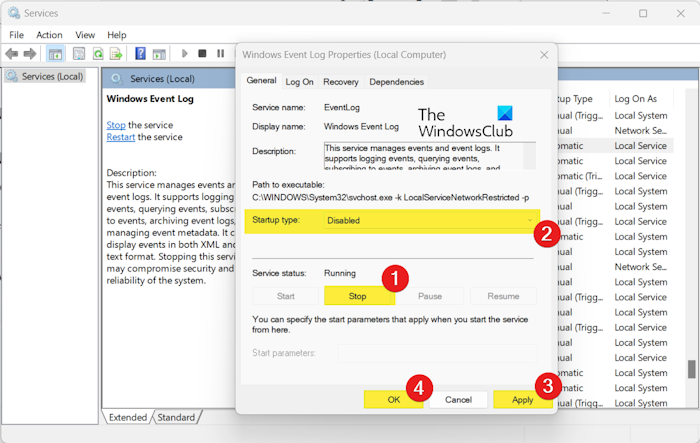Click the Services gear icon in title bar
The width and height of the screenshot is (700, 443).
[13, 13]
